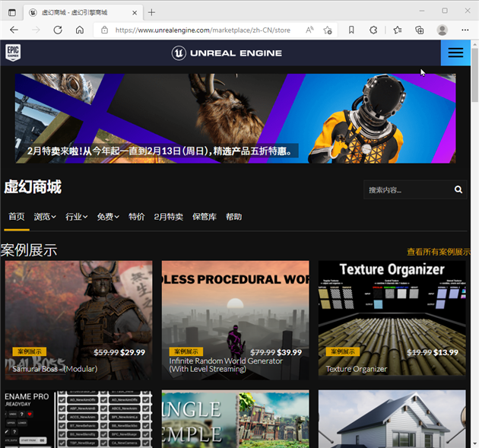Open the hamburger menu button
This screenshot has width=479, height=448.
pyautogui.click(x=455, y=53)
